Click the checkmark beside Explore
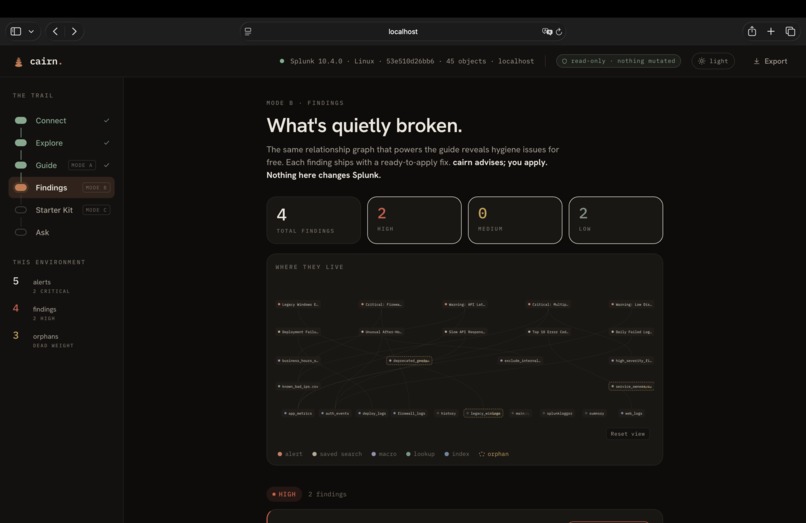The height and width of the screenshot is (523, 806). click(x=106, y=143)
